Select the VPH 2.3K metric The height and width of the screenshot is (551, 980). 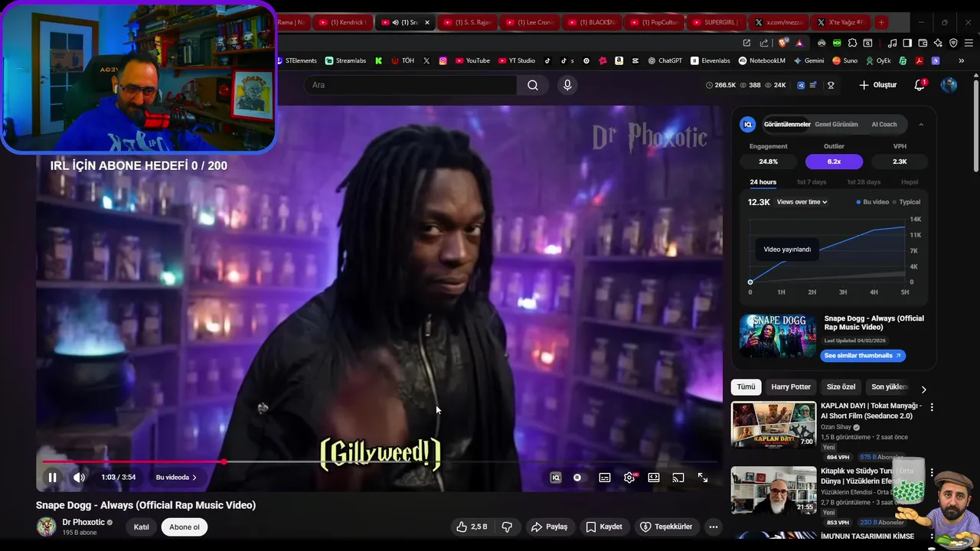click(x=900, y=161)
